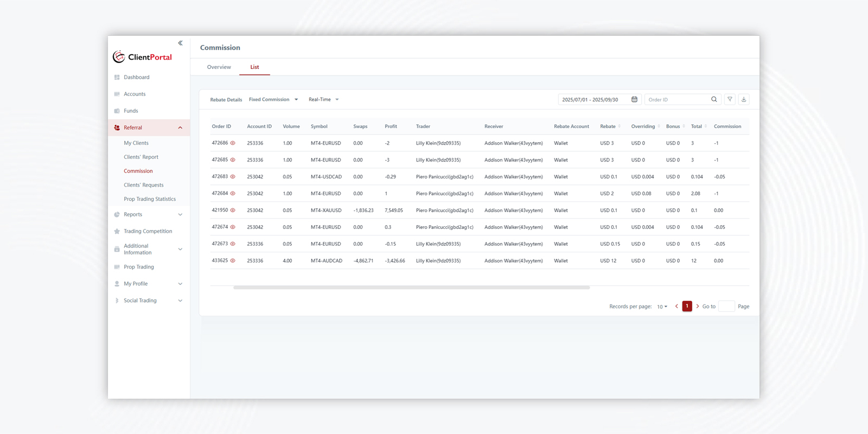The height and width of the screenshot is (434, 868).
Task: Click the ClientPortal logo
Action: coord(142,57)
